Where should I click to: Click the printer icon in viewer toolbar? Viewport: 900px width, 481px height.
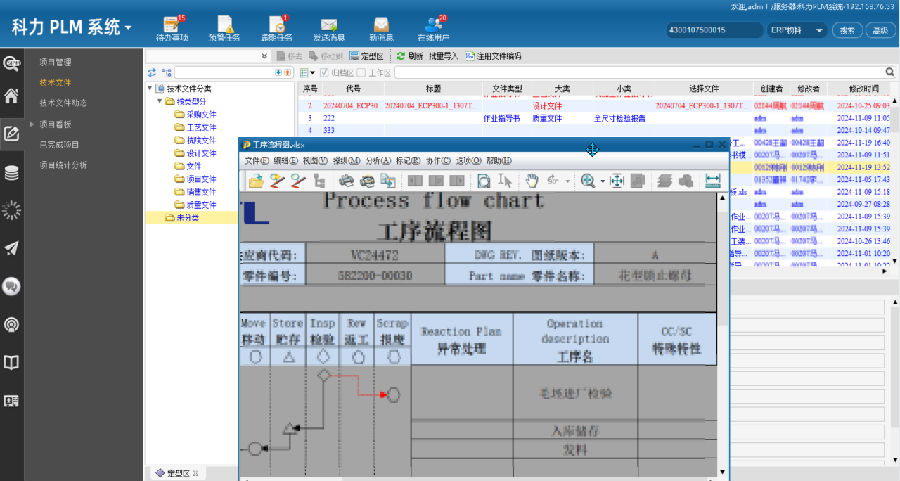click(345, 181)
